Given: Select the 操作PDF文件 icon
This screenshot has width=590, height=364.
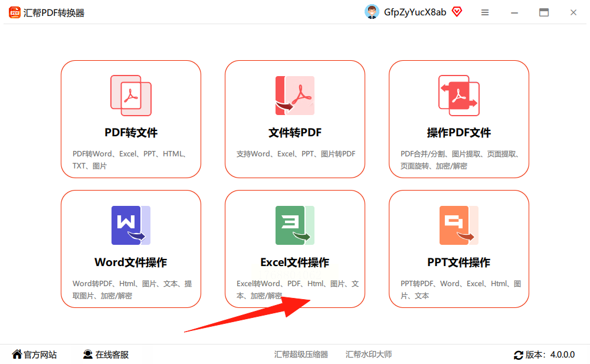Looking at the screenshot, I should point(458,95).
